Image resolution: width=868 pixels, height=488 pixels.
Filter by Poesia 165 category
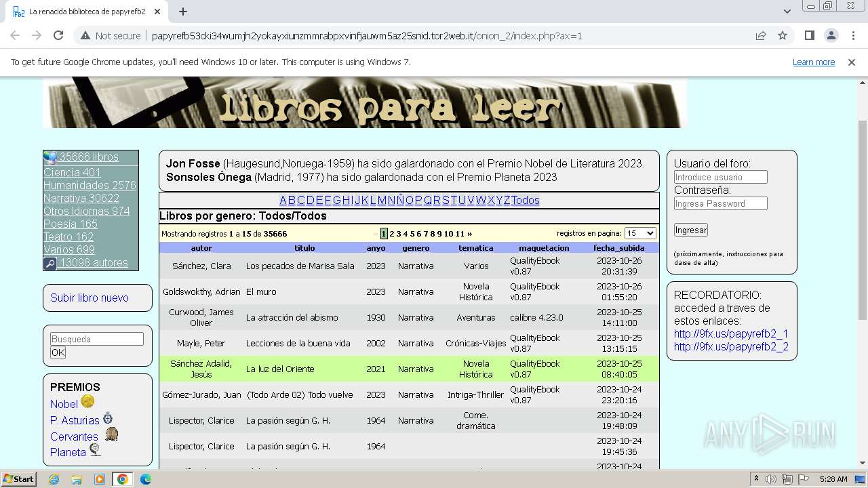[71, 224]
